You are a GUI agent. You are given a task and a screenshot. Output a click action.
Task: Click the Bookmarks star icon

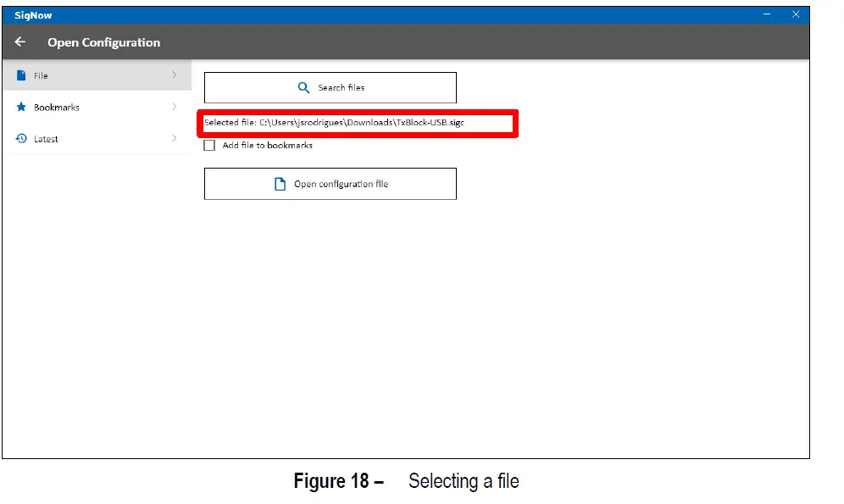click(19, 107)
